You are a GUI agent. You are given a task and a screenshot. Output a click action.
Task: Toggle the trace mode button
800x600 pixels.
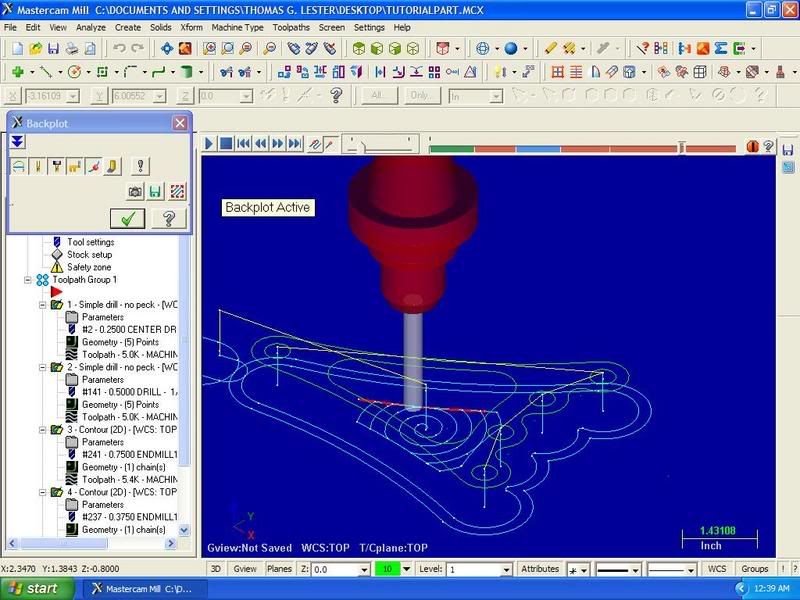(x=315, y=144)
